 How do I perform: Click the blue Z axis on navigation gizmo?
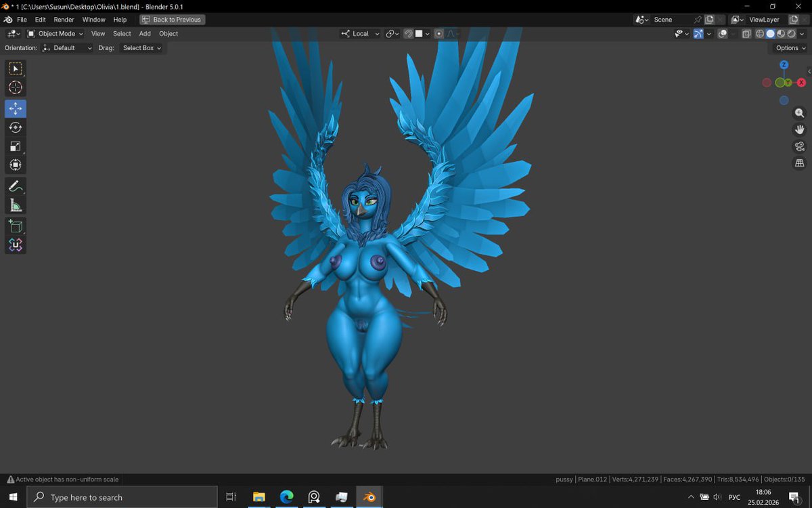[x=784, y=65]
